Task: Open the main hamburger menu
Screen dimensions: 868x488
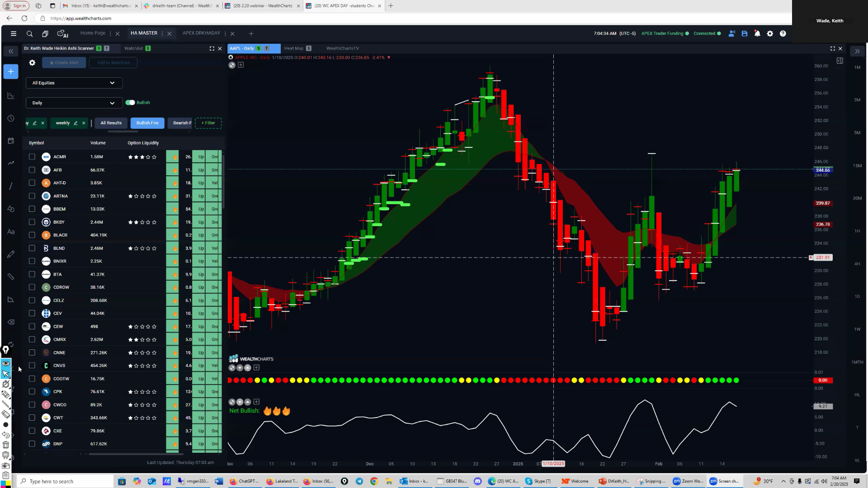Action: (x=14, y=33)
